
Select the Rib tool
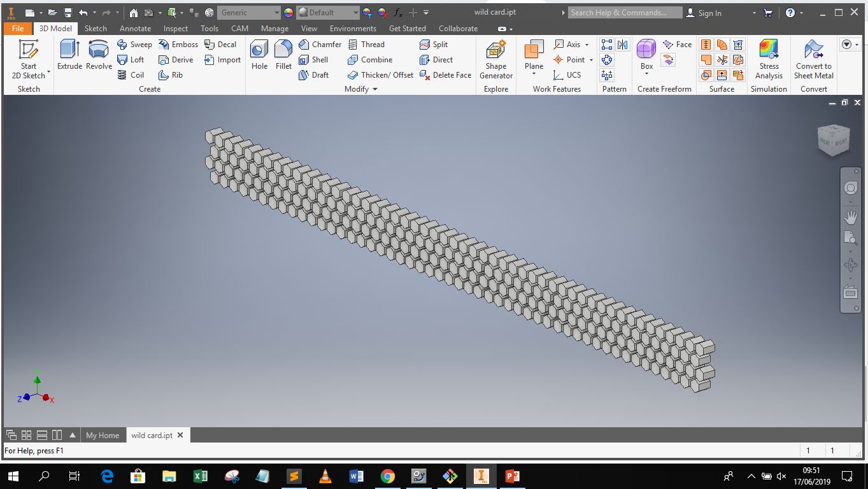(x=171, y=75)
